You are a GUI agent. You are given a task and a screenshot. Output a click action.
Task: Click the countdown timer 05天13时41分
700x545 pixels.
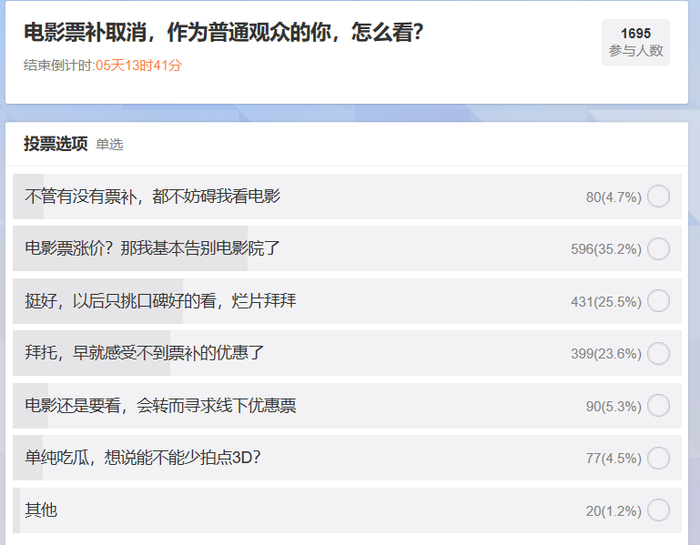tap(139, 65)
